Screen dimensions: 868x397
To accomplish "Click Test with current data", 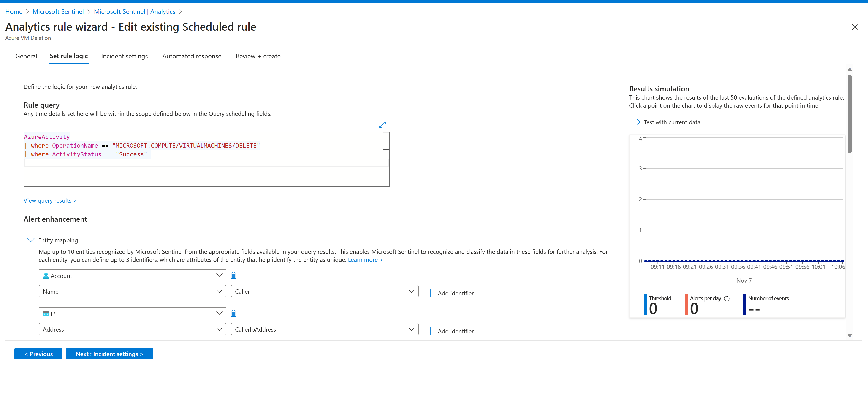I will click(672, 122).
